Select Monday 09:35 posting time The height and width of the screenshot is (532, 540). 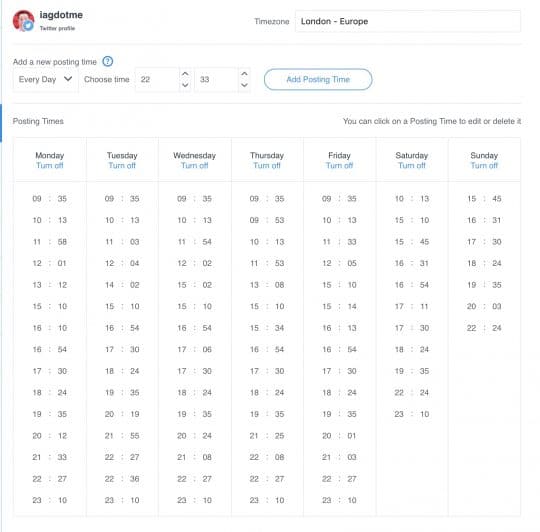point(50,199)
